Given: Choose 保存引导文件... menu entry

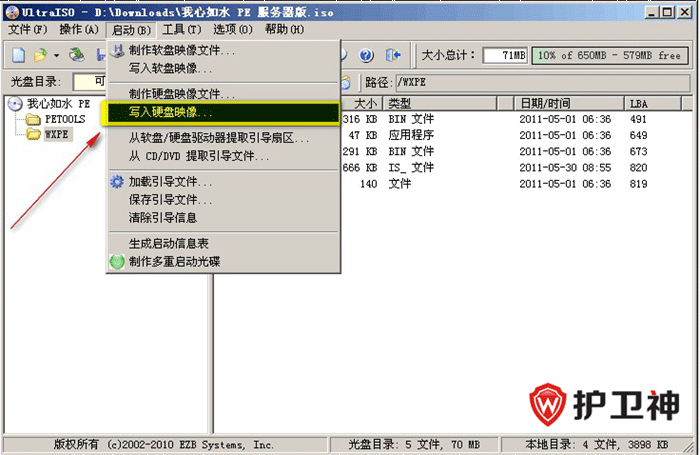Looking at the screenshot, I should pyautogui.click(x=223, y=200).
